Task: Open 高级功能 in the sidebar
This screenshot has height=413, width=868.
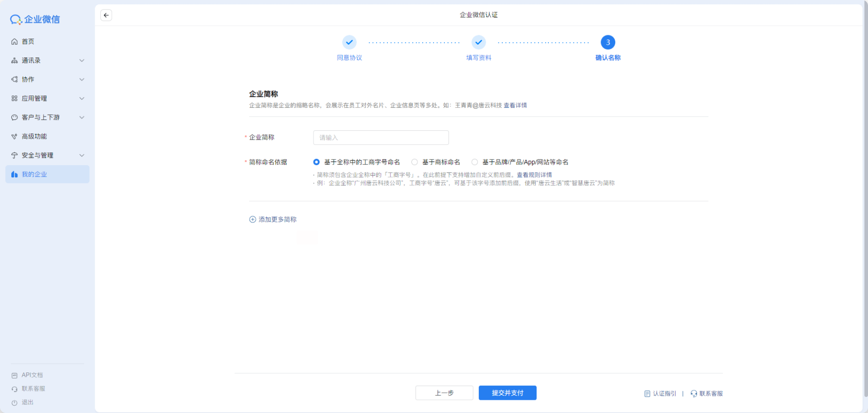Action: point(48,136)
